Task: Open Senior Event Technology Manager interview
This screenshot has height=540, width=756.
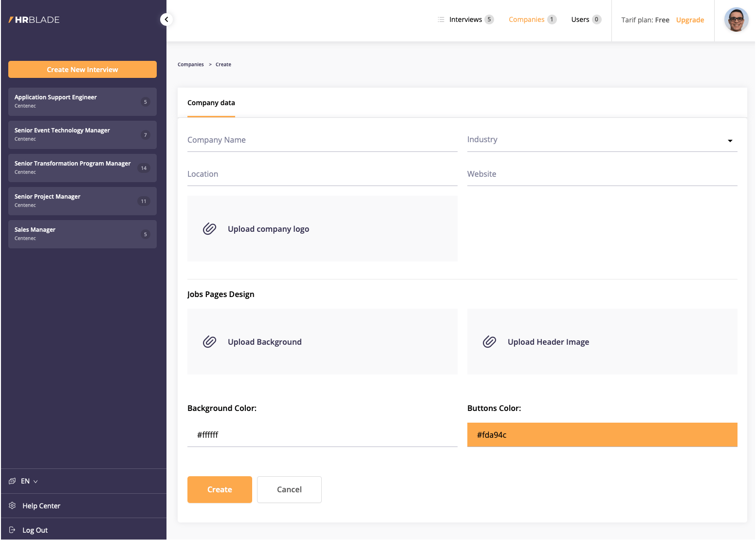Action: pyautogui.click(x=82, y=135)
